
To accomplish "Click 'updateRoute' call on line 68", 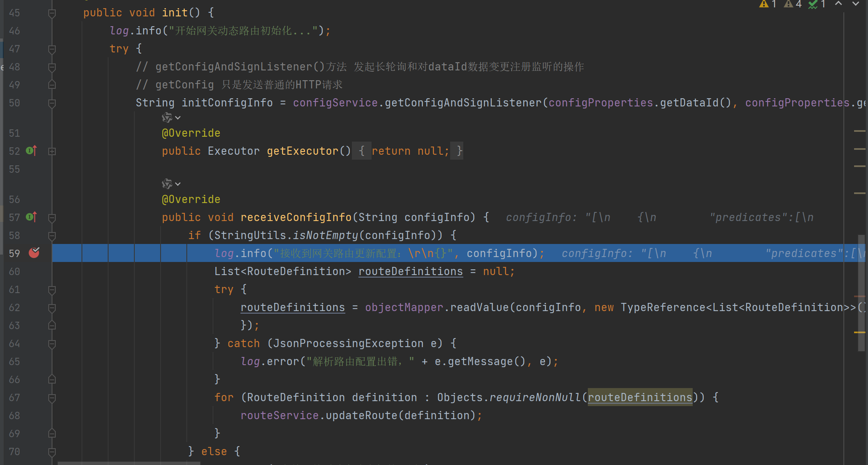I will 362,415.
